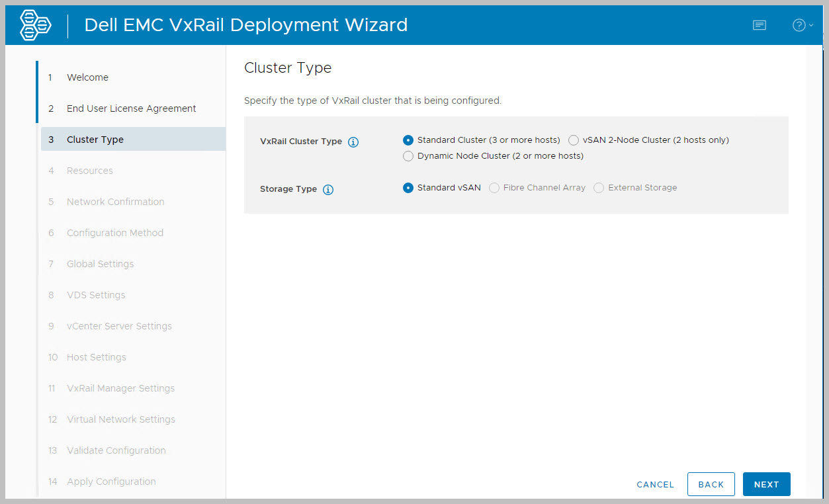Click Resources step in sidebar
The width and height of the screenshot is (829, 504).
(x=90, y=171)
